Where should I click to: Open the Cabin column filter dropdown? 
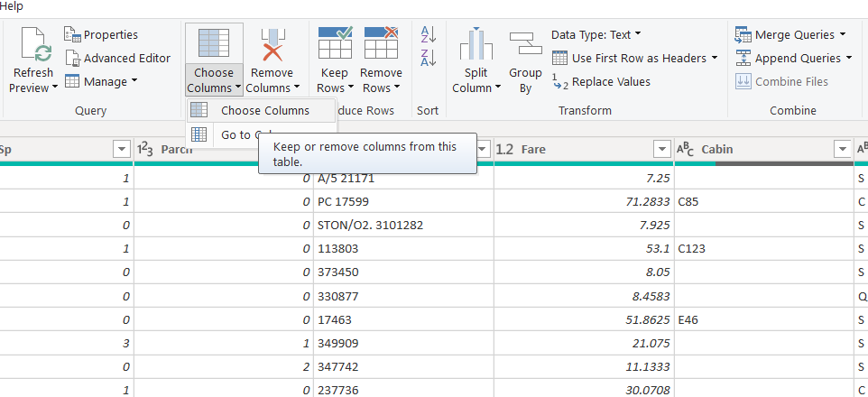[842, 149]
